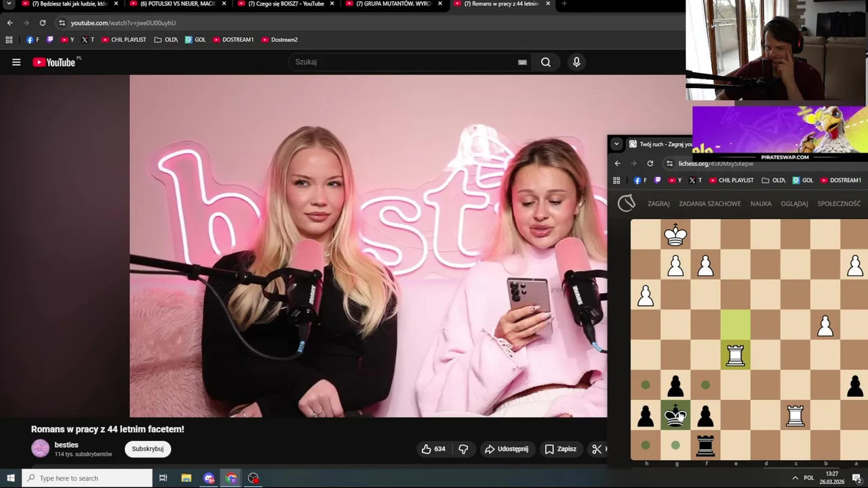
Task: Open DOSTREAM1 bookmark in lichess window
Action: point(840,180)
